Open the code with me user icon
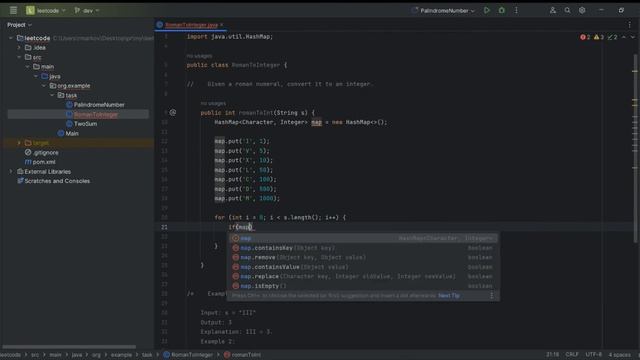The height and width of the screenshot is (360, 640). [553, 10]
